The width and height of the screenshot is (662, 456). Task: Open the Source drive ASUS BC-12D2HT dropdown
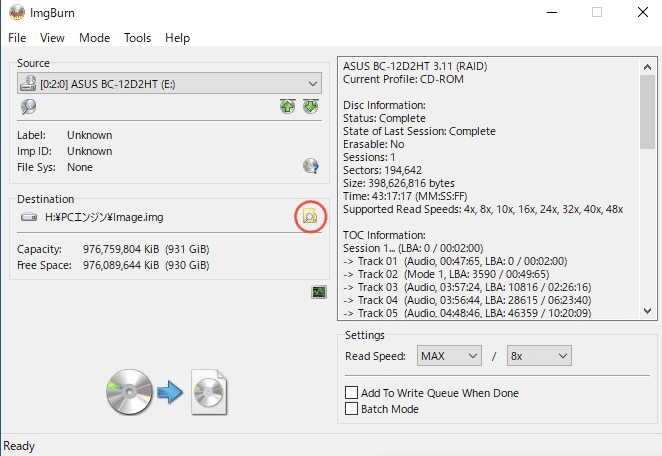(x=169, y=83)
